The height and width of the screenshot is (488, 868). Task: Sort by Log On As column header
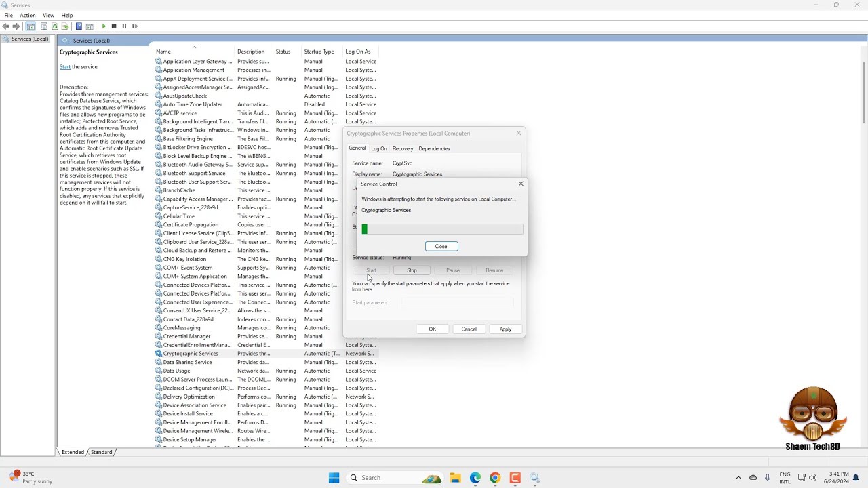click(361, 52)
